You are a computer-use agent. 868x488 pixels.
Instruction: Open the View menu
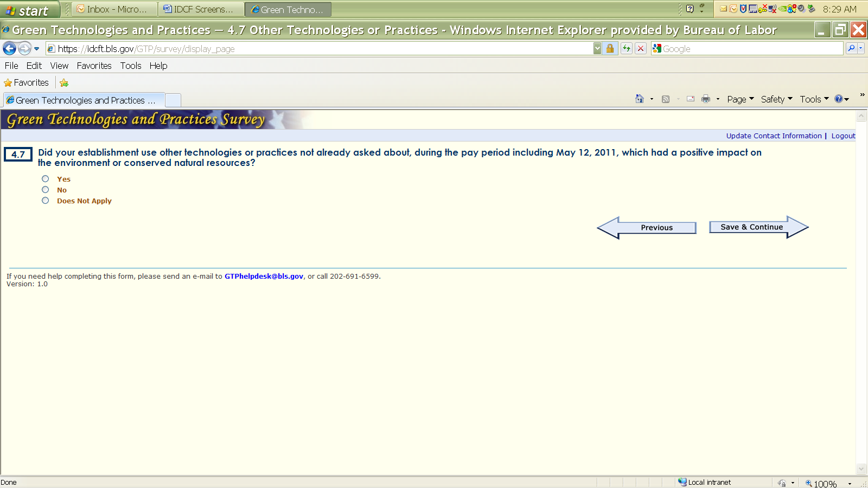59,66
